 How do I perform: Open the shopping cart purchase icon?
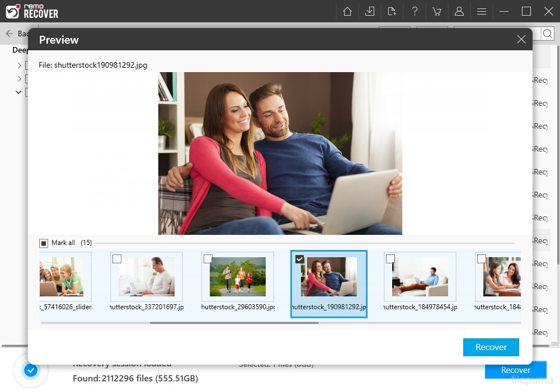(436, 11)
